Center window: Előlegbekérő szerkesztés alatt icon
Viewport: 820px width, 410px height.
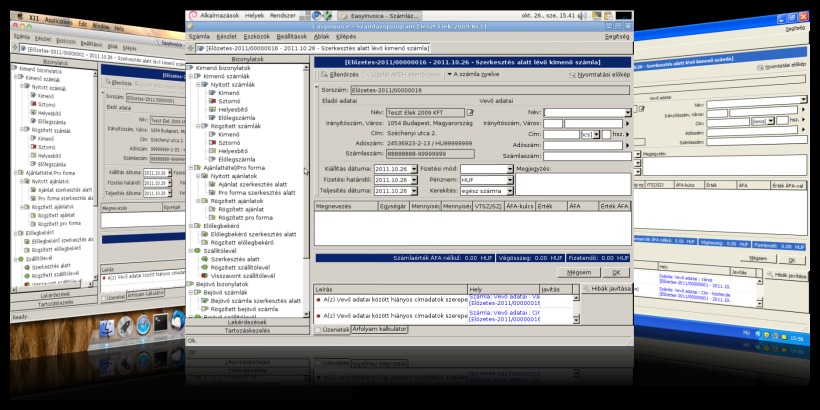tap(204, 234)
